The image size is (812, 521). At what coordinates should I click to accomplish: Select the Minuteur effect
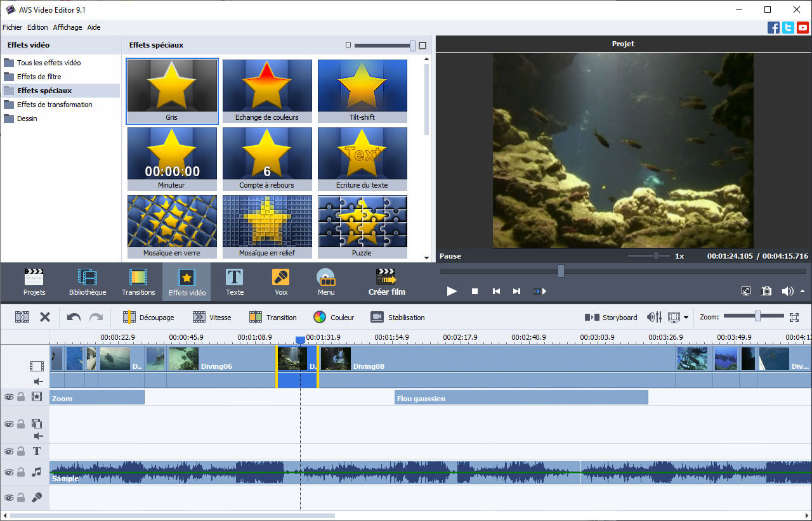172,158
